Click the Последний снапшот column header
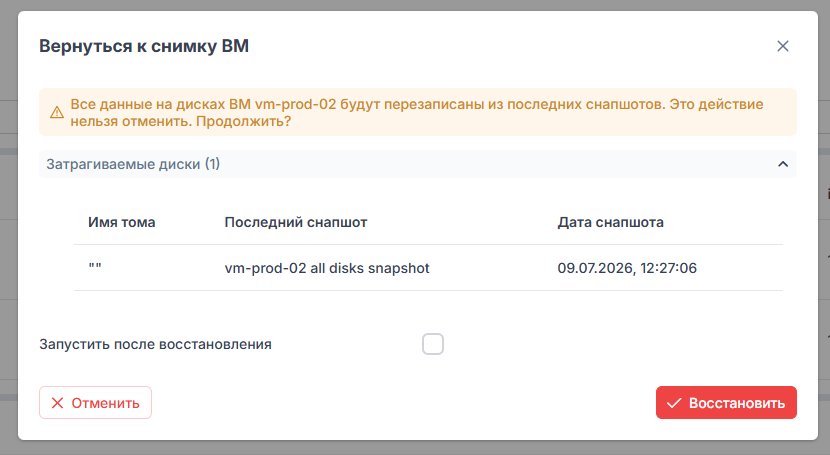The image size is (830, 455). pyautogui.click(x=295, y=222)
